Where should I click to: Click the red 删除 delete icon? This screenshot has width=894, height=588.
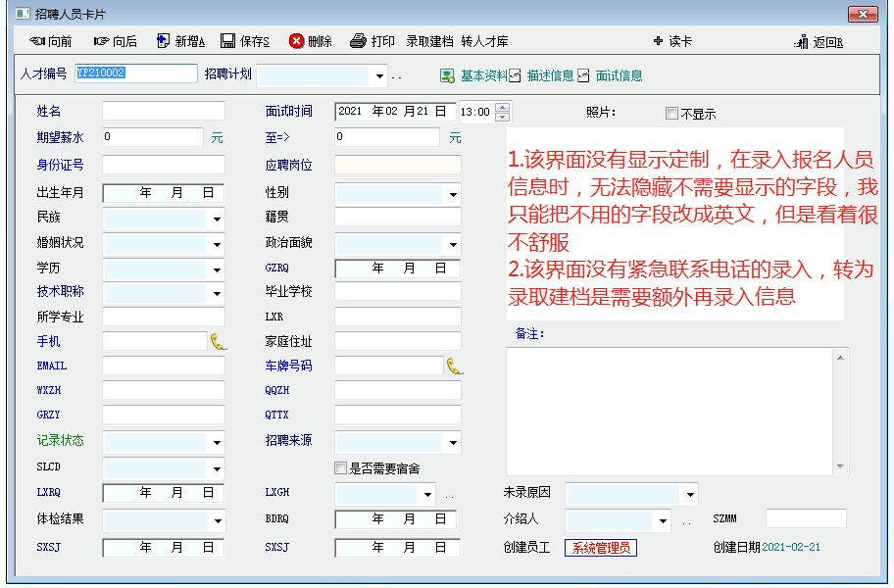(x=297, y=41)
